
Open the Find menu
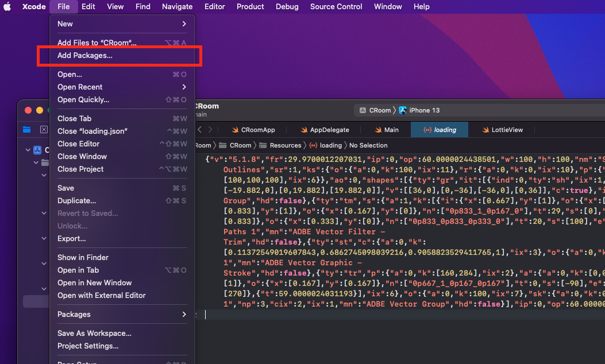142,6
